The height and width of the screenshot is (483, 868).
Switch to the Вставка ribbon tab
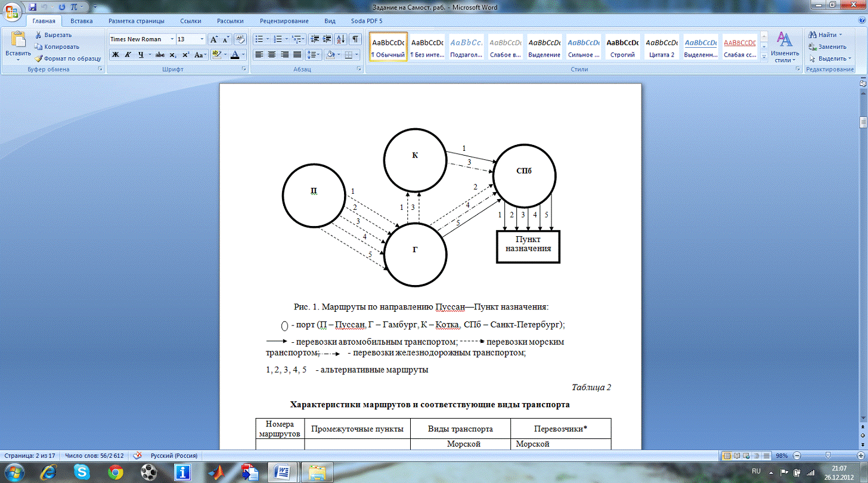81,21
